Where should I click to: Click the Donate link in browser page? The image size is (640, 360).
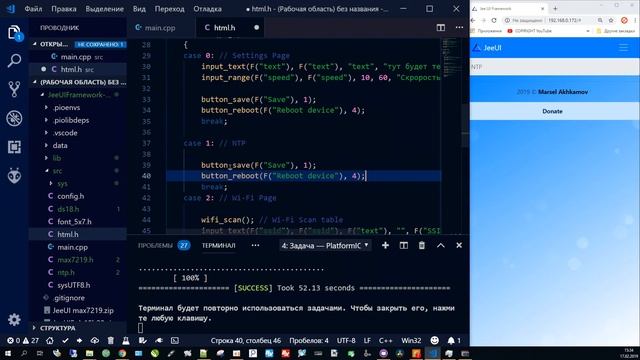pos(552,111)
